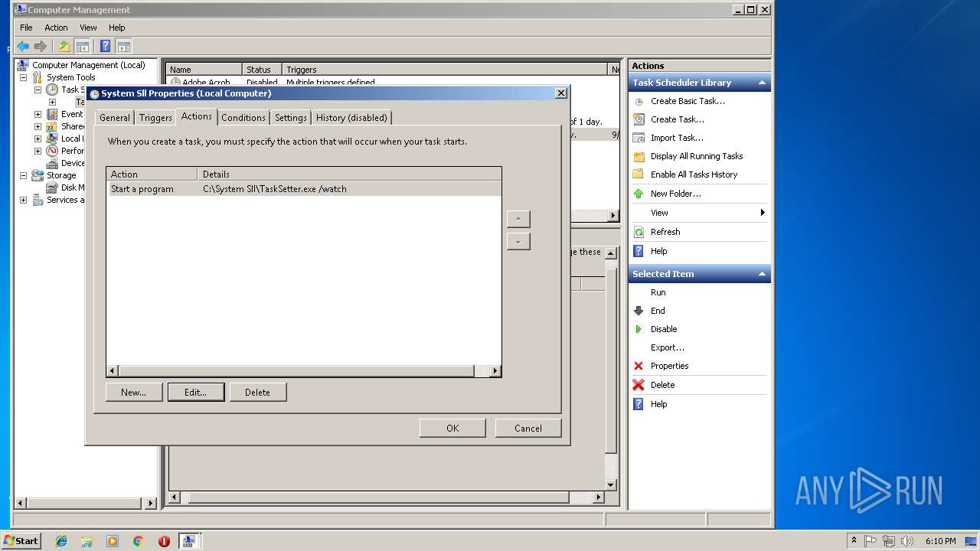
Task: Click the Edit... button
Action: click(x=196, y=392)
